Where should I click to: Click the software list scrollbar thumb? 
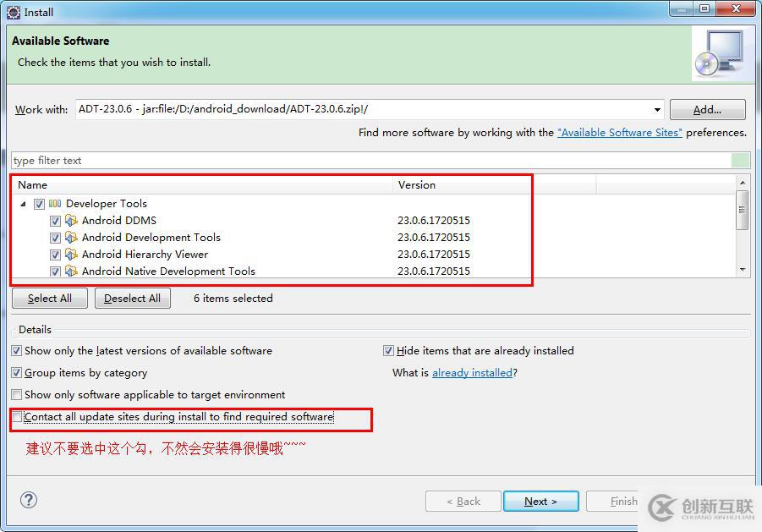(742, 210)
